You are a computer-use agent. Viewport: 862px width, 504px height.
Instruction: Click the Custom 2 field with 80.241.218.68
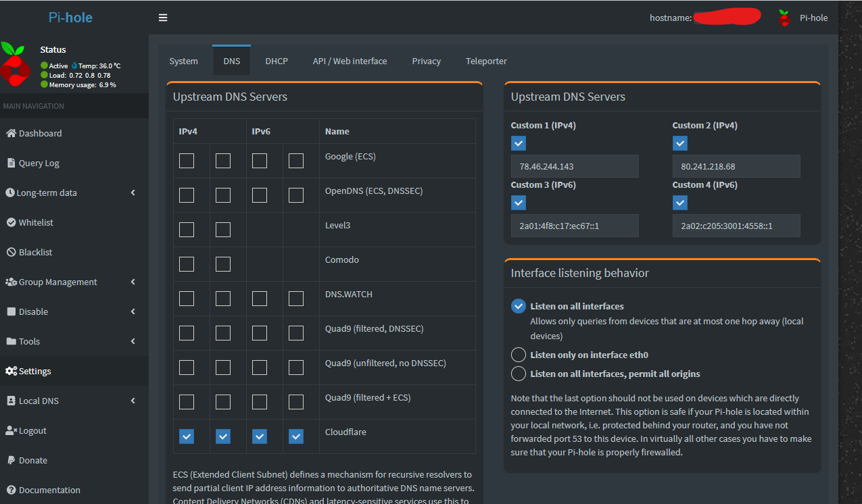click(736, 166)
